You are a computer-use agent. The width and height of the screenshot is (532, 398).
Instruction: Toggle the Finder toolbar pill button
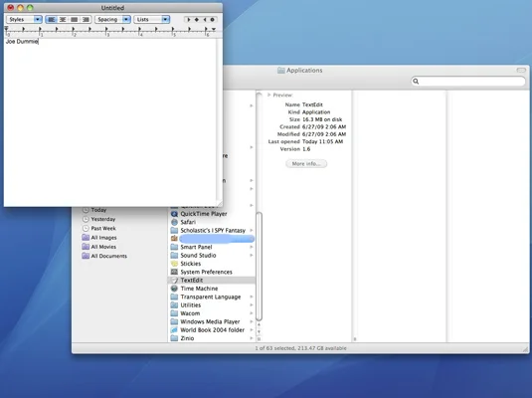521,70
